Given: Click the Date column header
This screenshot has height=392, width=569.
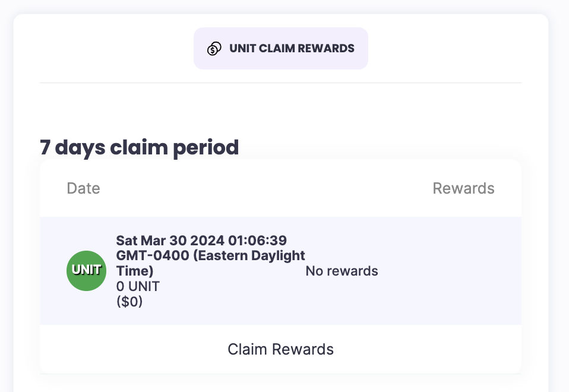Looking at the screenshot, I should (x=83, y=188).
